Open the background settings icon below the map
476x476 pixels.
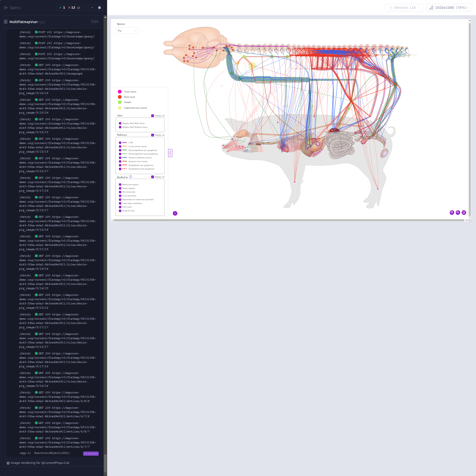(x=175, y=213)
